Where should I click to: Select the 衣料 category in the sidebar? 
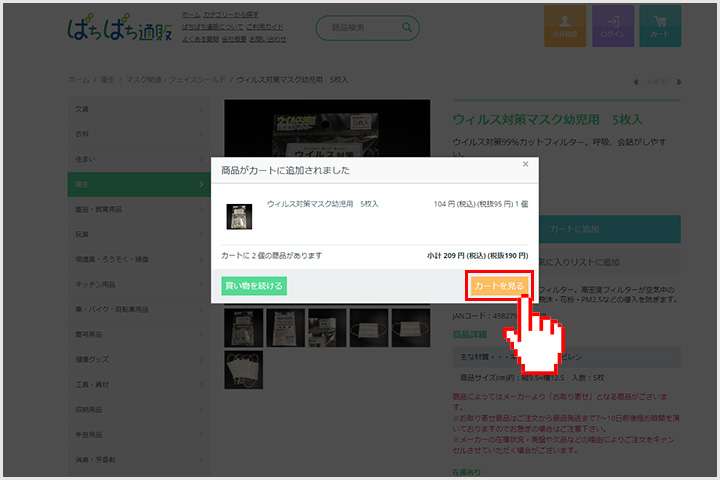pos(139,134)
